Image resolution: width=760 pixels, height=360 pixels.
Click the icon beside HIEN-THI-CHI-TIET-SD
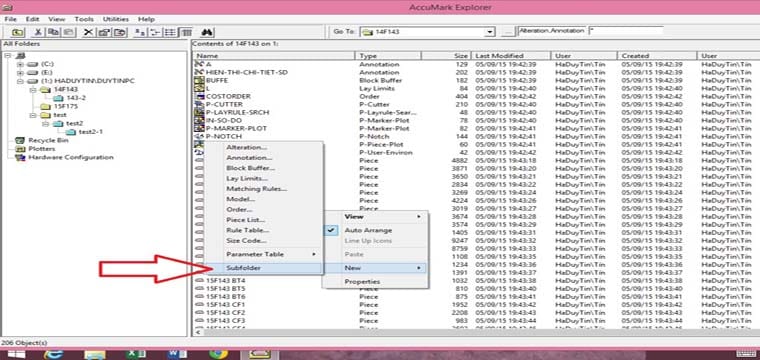tap(199, 72)
